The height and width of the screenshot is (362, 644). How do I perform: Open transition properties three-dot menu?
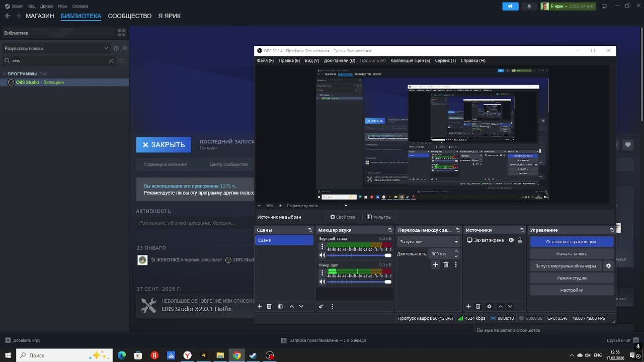(456, 264)
